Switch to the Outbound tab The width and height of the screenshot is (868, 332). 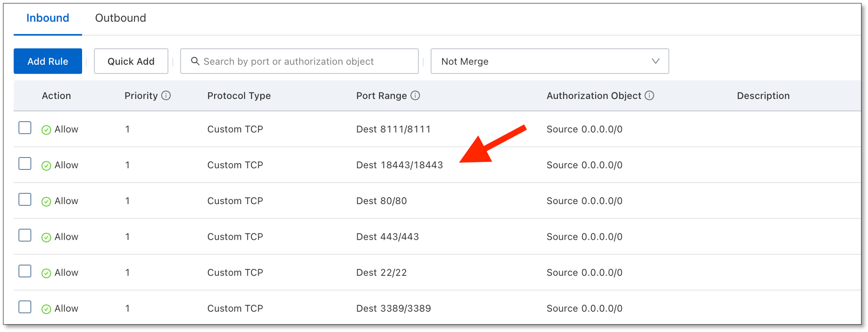coord(121,18)
